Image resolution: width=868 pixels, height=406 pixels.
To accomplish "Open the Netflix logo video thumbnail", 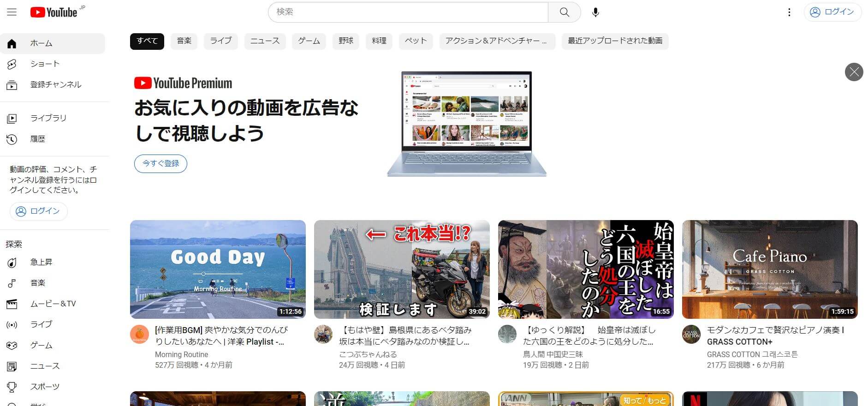I will 770,399.
